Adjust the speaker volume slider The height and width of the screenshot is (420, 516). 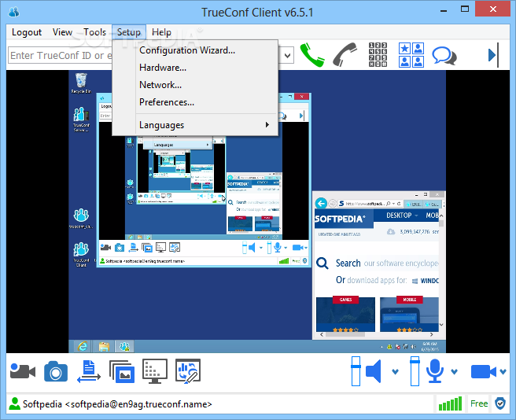click(356, 371)
